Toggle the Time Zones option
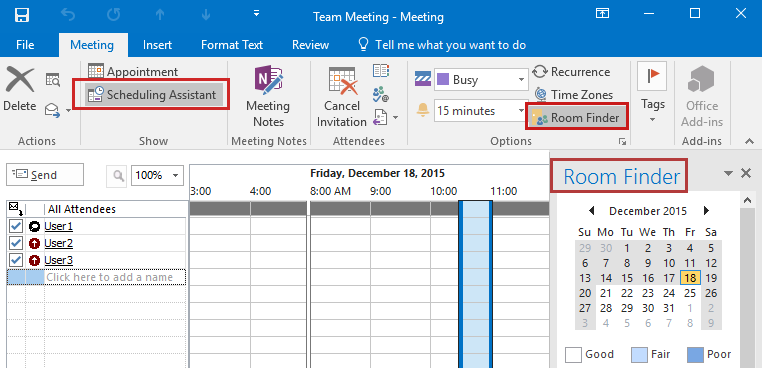The width and height of the screenshot is (762, 368). click(574, 95)
